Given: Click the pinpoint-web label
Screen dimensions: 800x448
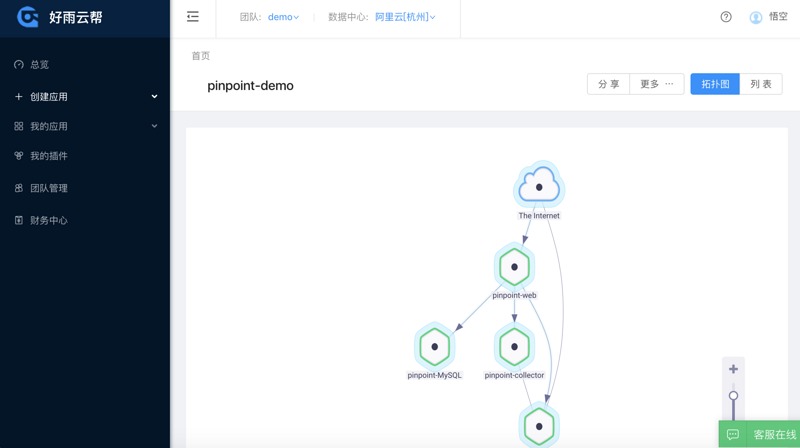Looking at the screenshot, I should 514,295.
